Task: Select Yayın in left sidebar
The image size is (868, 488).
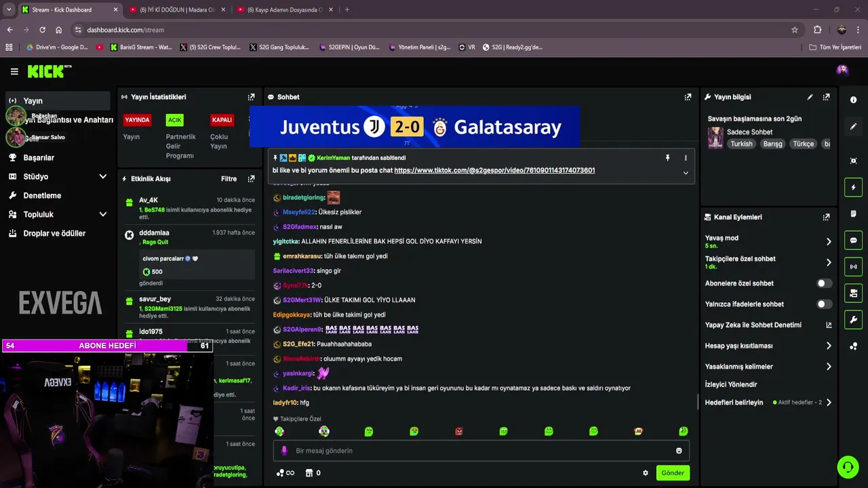Action: [x=58, y=101]
